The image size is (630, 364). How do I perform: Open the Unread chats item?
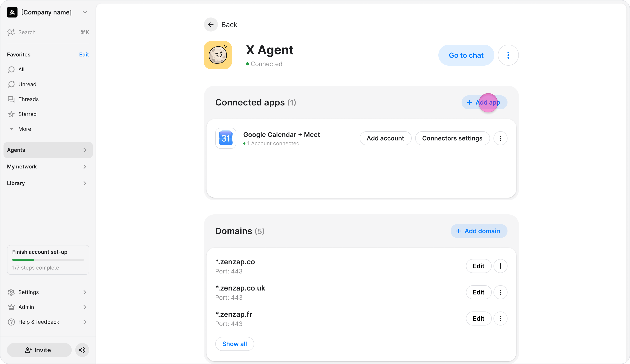pos(48,84)
